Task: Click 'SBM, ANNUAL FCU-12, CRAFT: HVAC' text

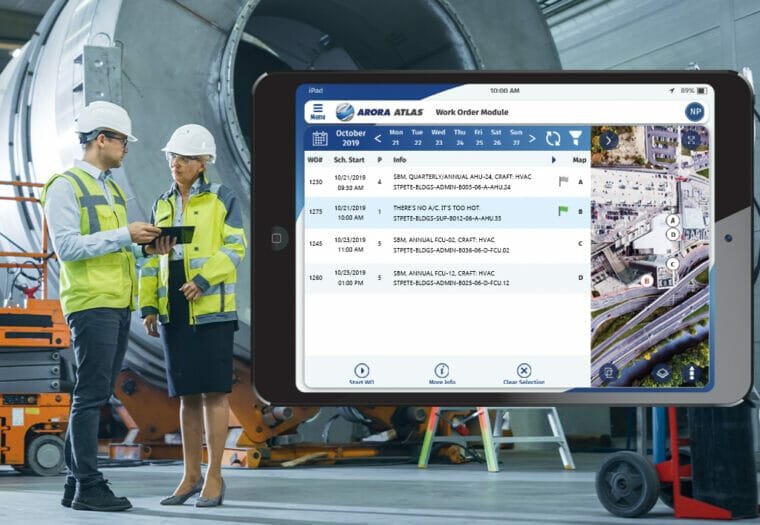Action: point(443,273)
